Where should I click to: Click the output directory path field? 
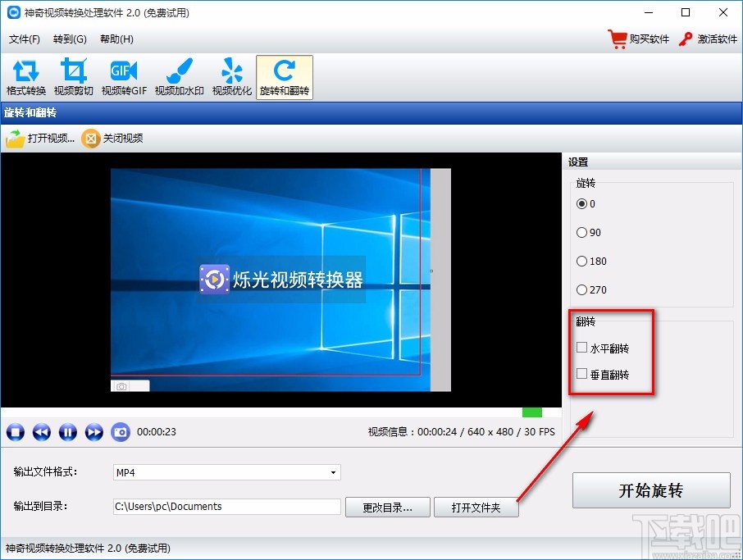(227, 507)
